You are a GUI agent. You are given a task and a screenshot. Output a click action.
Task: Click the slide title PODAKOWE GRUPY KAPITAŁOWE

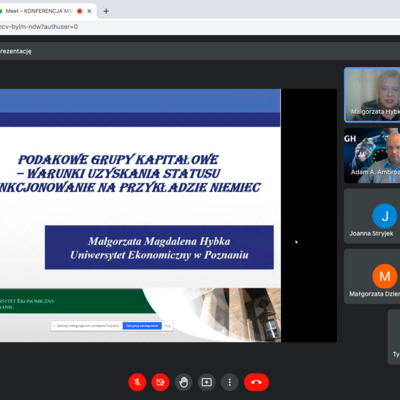click(118, 160)
